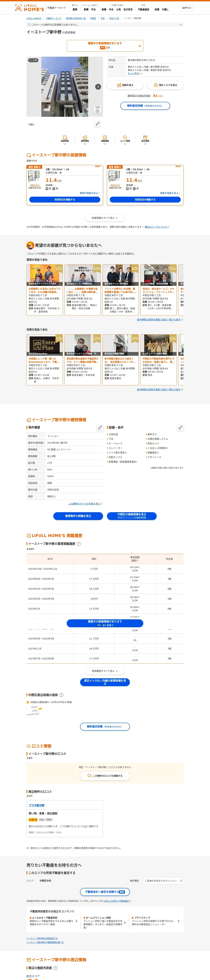Open 株式会社タウンハウジング東京 company card
The image size is (210, 980).
click(45, 290)
